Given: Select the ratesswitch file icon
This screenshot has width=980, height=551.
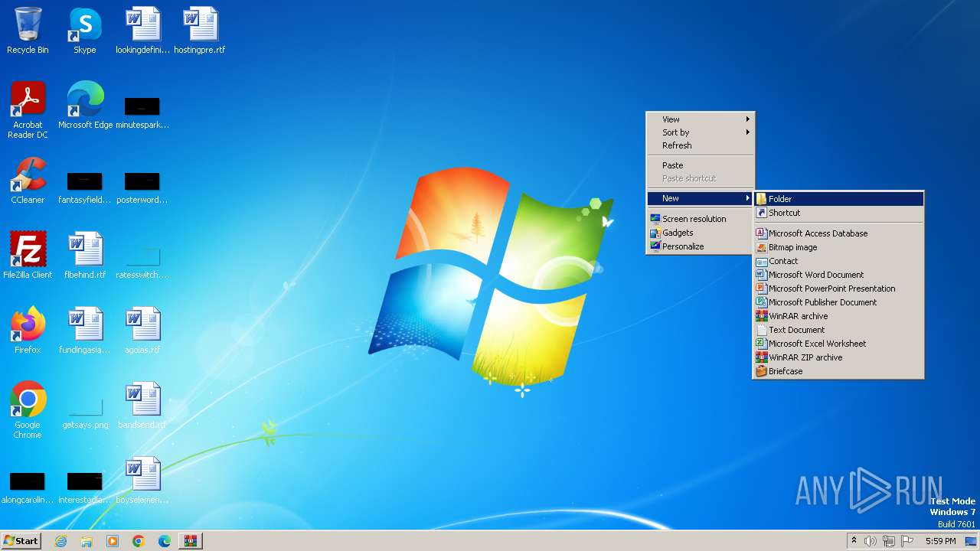Looking at the screenshot, I should point(142,262).
